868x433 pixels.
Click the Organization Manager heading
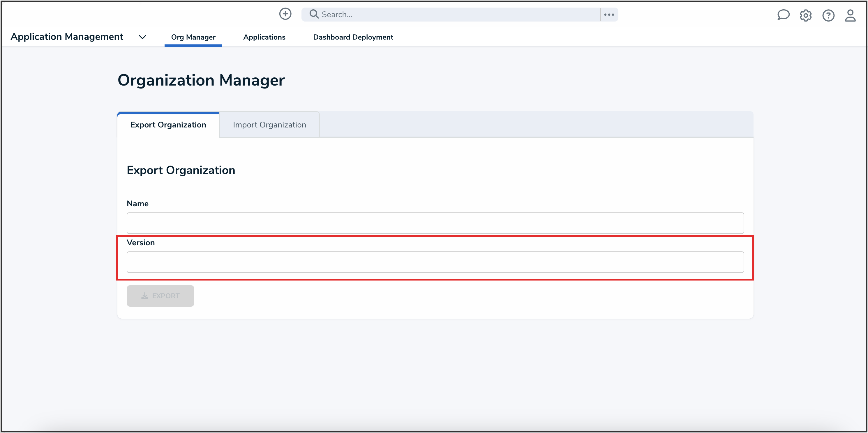coord(201,80)
